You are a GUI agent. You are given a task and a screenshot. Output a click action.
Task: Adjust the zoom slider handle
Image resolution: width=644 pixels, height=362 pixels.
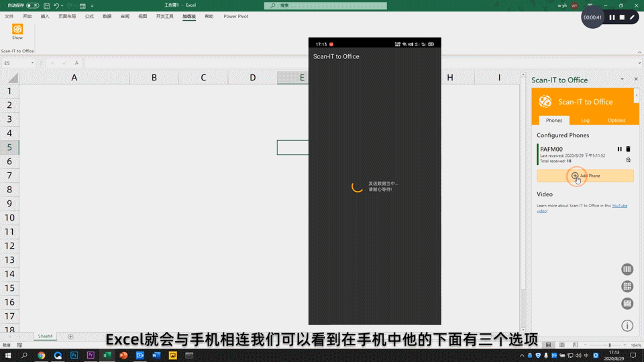pos(610,345)
